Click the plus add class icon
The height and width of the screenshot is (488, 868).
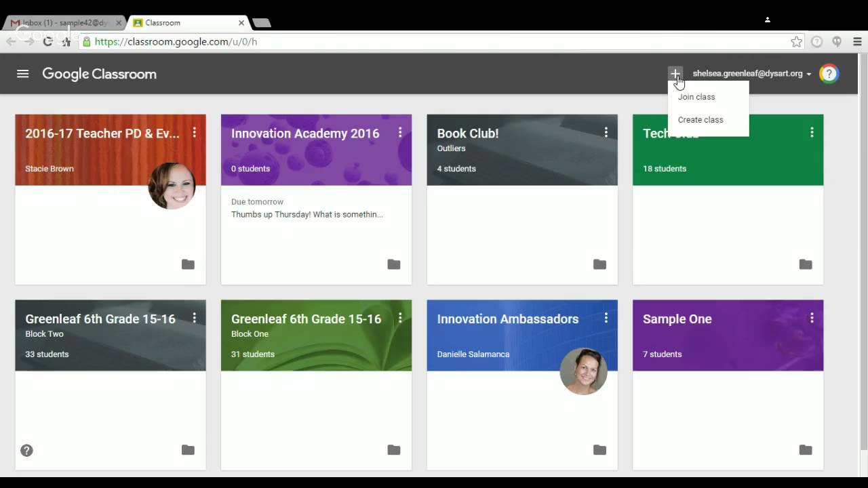pos(675,73)
